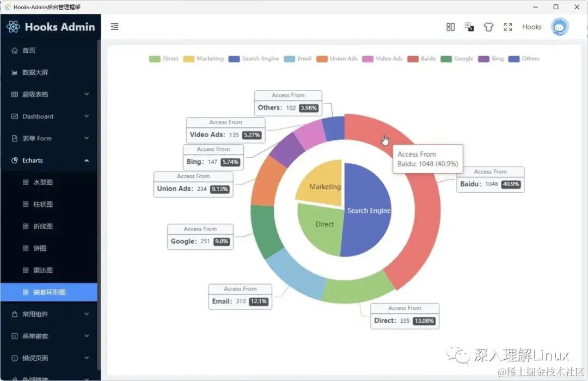Click the Hooks Admin React logo

[13, 27]
